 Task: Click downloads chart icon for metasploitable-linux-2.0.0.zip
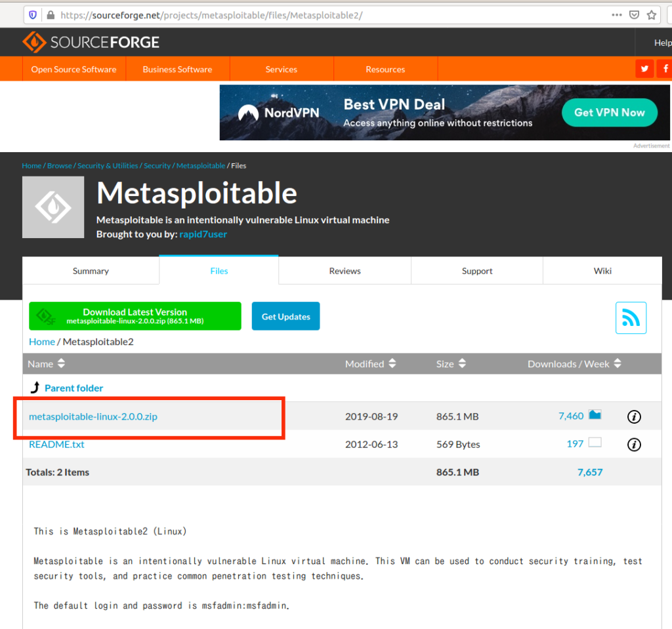595,415
